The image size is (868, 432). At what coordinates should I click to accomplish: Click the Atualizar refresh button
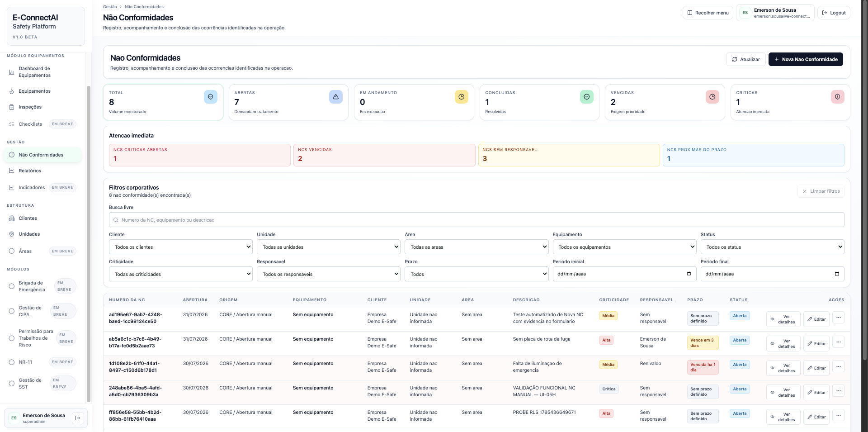[x=745, y=59]
